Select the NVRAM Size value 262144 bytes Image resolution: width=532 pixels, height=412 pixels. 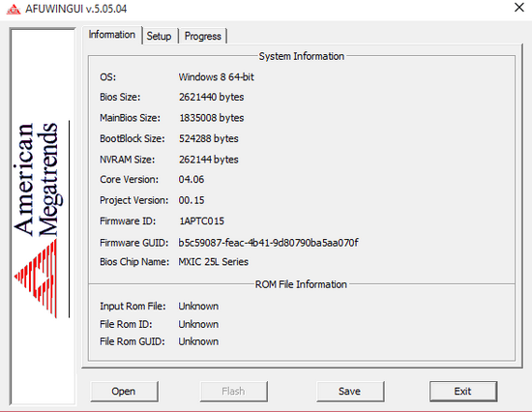[209, 160]
